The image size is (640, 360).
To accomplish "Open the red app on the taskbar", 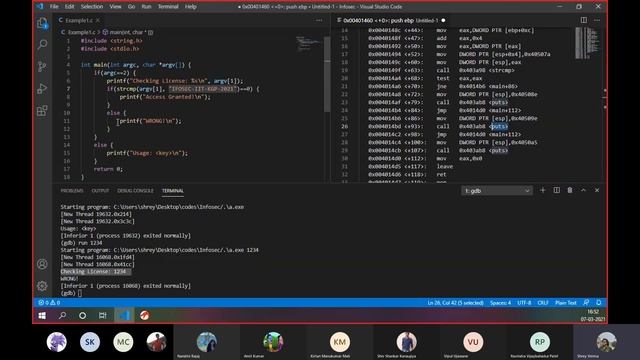I will [x=144, y=315].
